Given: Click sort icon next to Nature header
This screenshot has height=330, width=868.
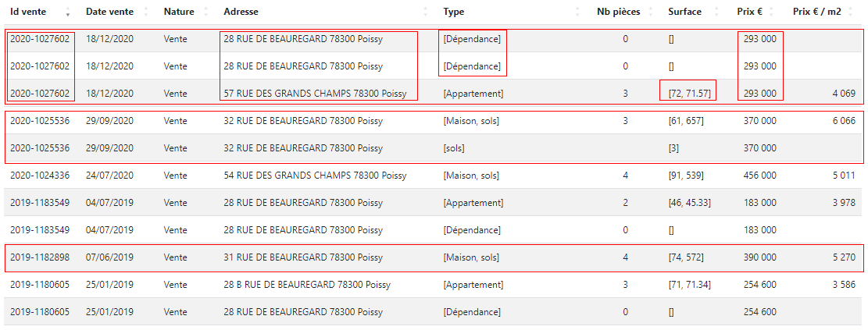Looking at the screenshot, I should point(206,12).
